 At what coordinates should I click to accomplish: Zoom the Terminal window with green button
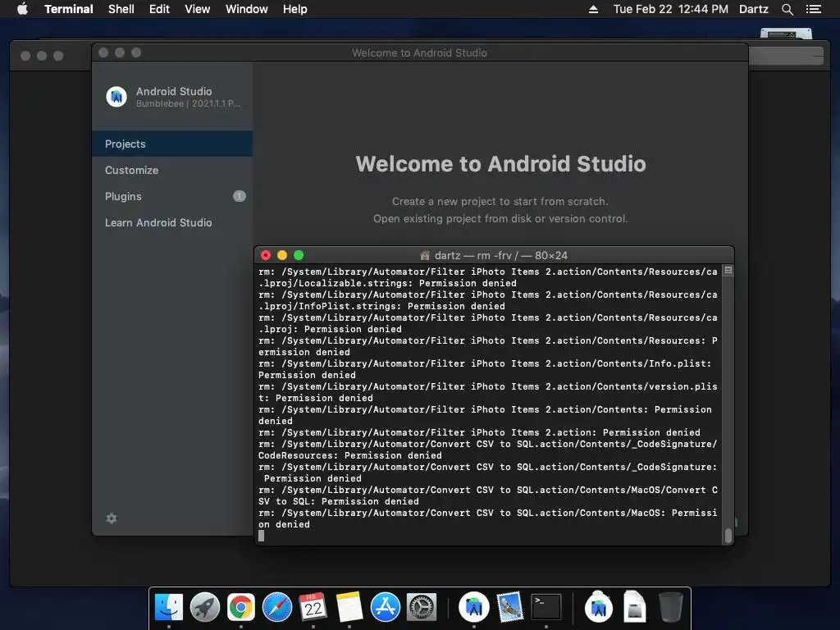click(x=299, y=255)
